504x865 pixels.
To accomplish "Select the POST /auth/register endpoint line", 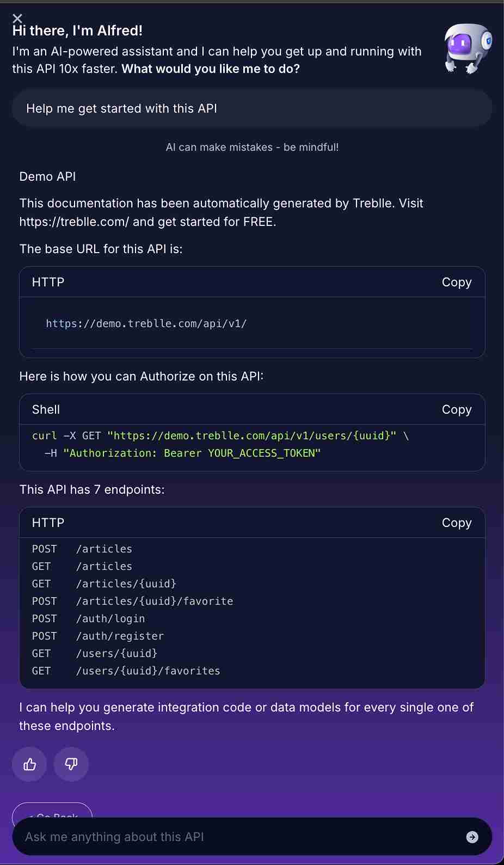I will point(98,636).
